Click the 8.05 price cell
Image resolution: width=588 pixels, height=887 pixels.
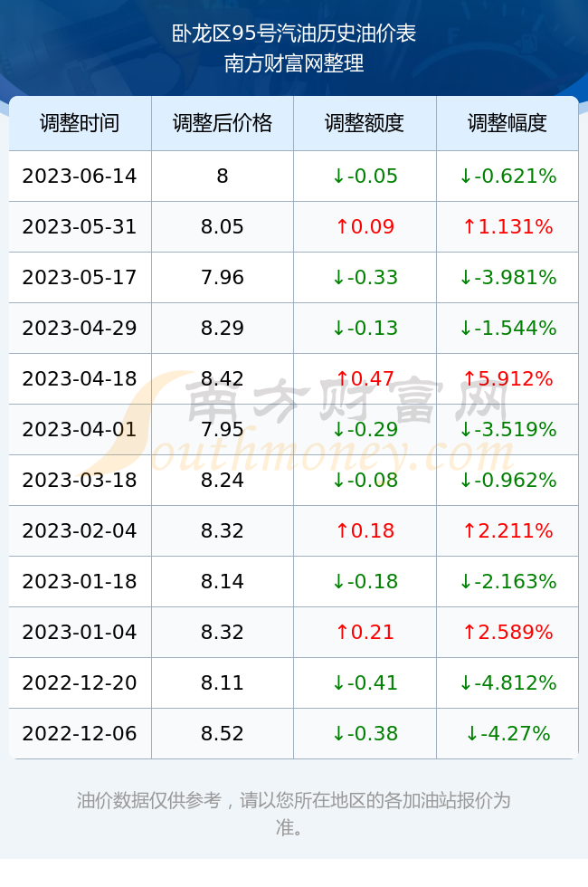click(x=223, y=227)
